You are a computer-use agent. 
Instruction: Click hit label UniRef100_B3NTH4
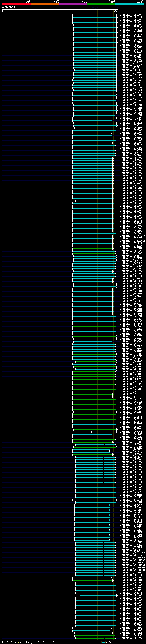click(x=131, y=311)
